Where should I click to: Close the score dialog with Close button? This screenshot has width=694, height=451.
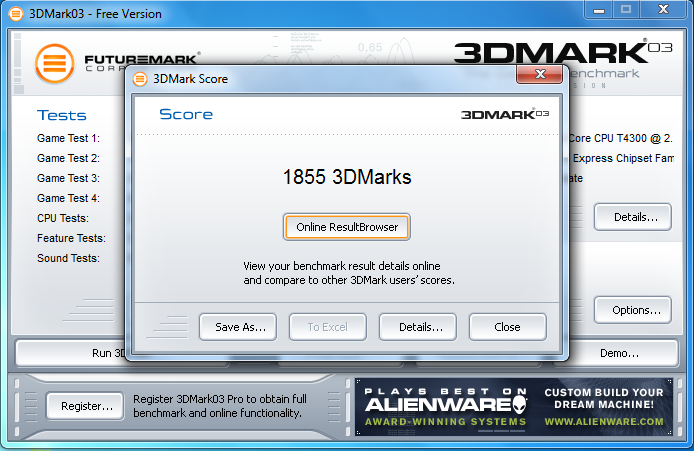click(508, 327)
